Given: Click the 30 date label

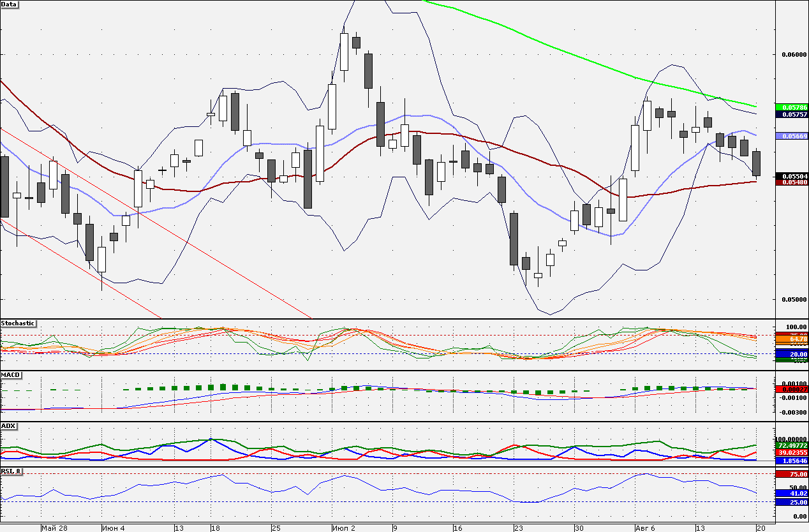Looking at the screenshot, I should 579,528.
